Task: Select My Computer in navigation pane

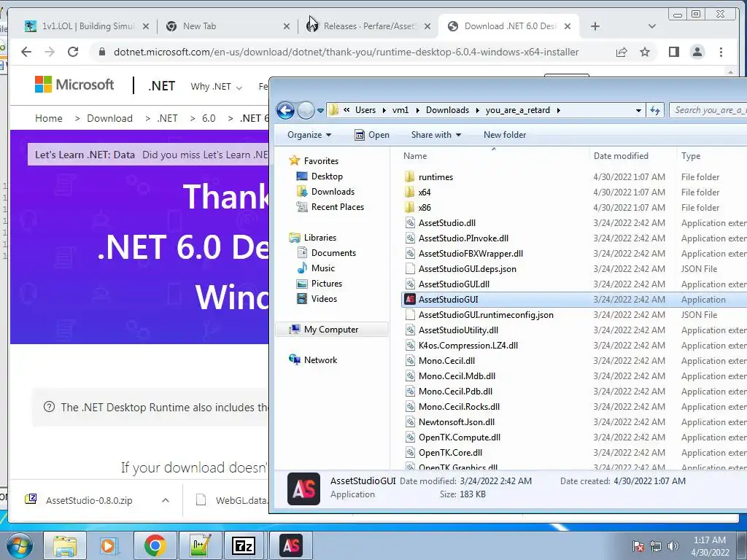Action: [331, 330]
